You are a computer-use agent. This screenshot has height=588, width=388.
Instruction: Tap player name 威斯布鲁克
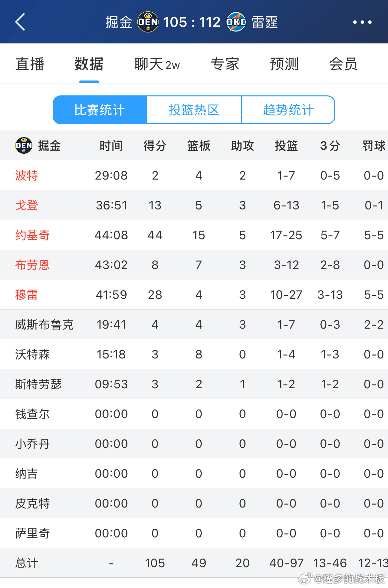pos(44,325)
